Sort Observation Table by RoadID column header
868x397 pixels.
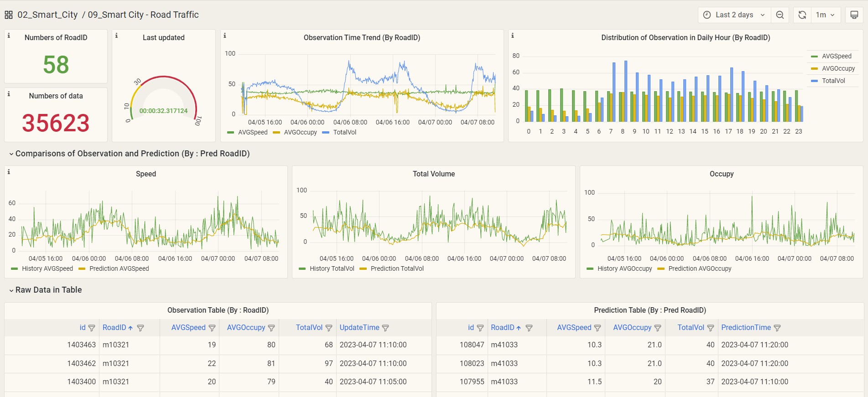(114, 328)
